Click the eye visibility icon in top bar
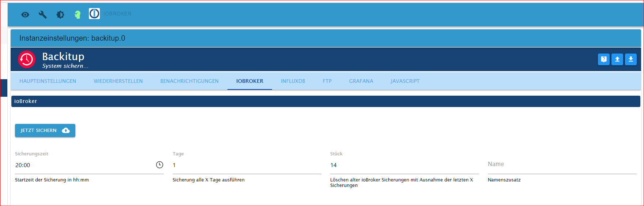The width and height of the screenshot is (644, 206). (x=25, y=15)
